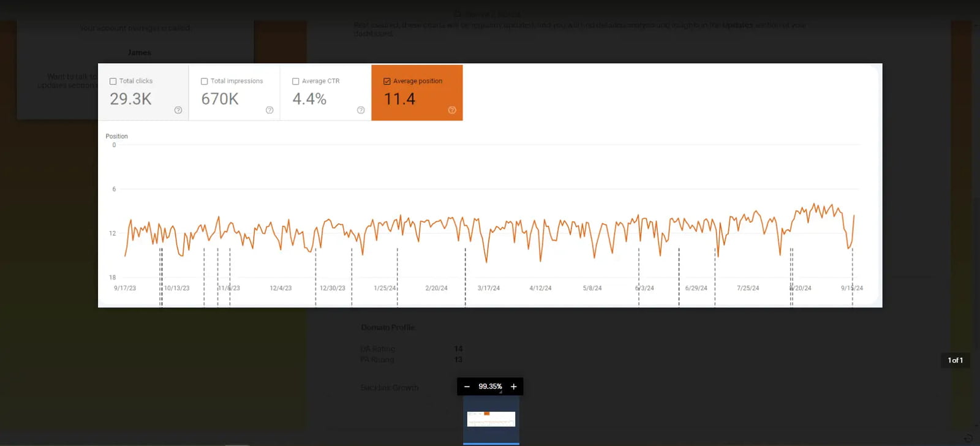Click help icon on Total clicks card
Image resolution: width=980 pixels, height=446 pixels.
click(178, 110)
